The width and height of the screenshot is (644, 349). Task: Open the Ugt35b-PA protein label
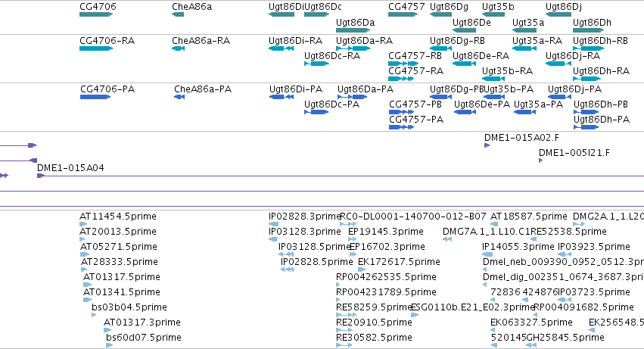tap(509, 89)
